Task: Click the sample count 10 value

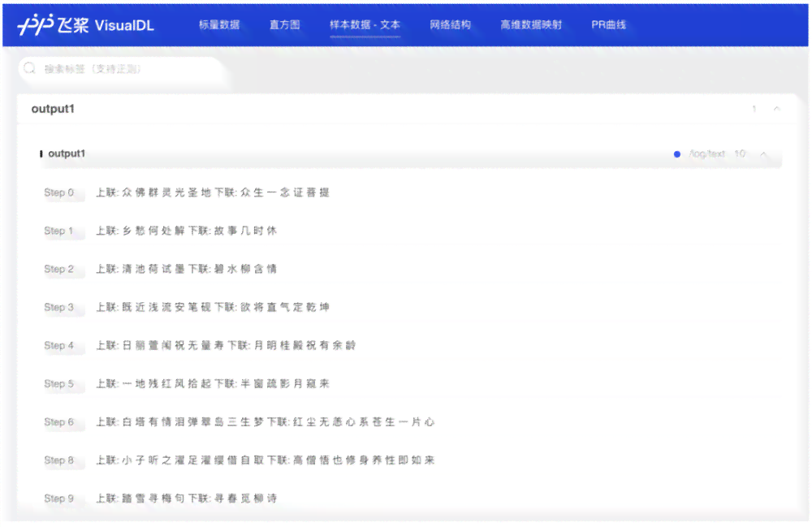Action: click(740, 153)
